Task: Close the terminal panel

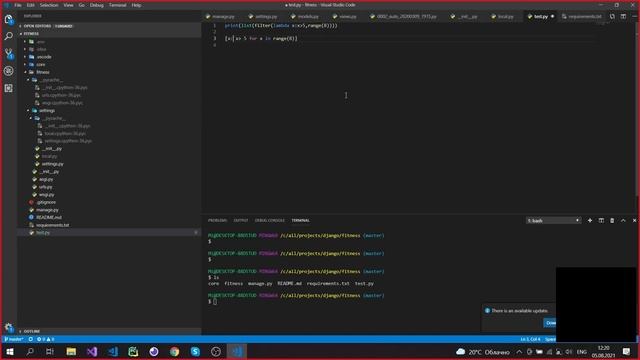Action: (634, 220)
